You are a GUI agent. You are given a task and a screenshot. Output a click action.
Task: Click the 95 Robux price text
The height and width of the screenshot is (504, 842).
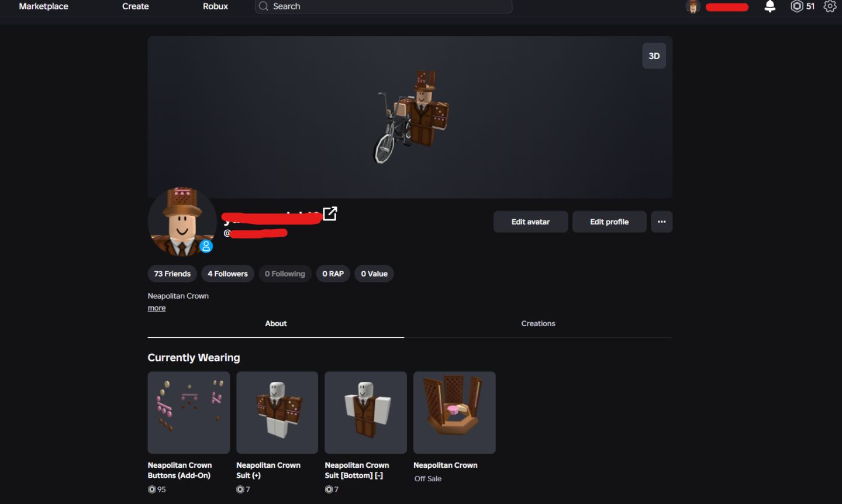tap(161, 489)
